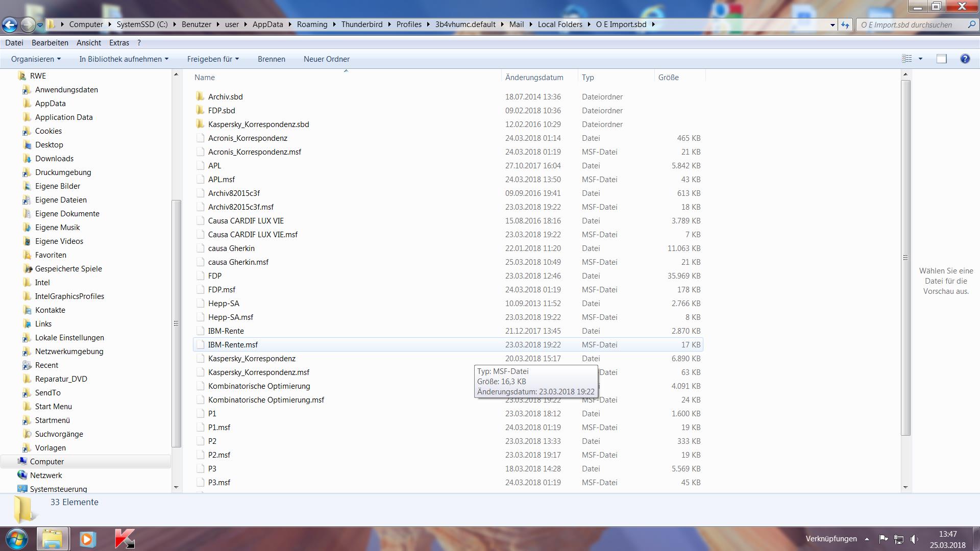The image size is (980, 551).
Task: Click the taskbar clock showing 13:47
Action: click(948, 534)
